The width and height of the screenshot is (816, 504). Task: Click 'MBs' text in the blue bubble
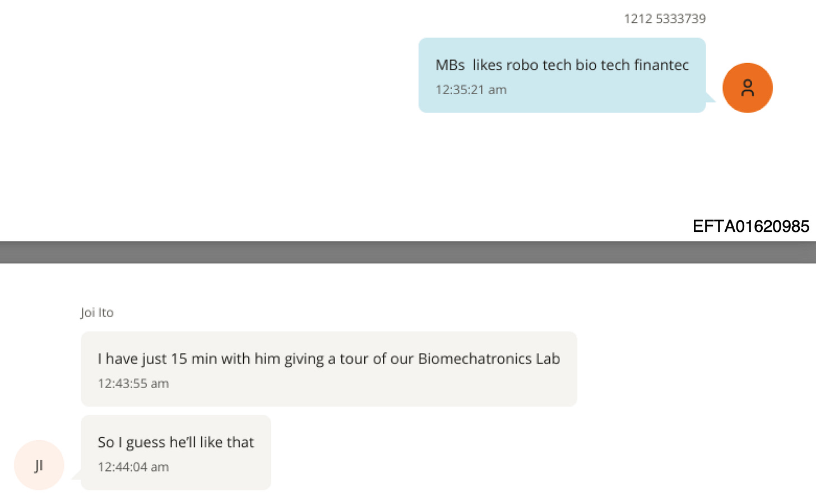tap(450, 65)
